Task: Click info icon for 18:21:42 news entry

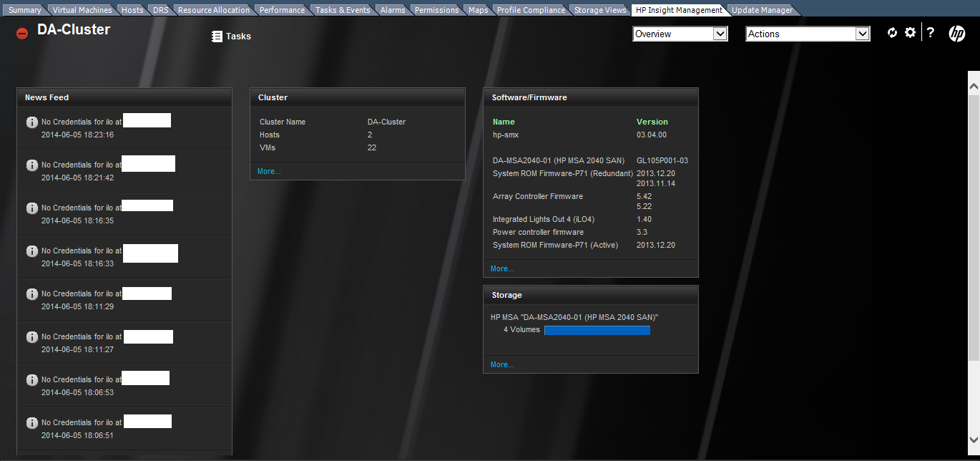Action: click(32, 165)
